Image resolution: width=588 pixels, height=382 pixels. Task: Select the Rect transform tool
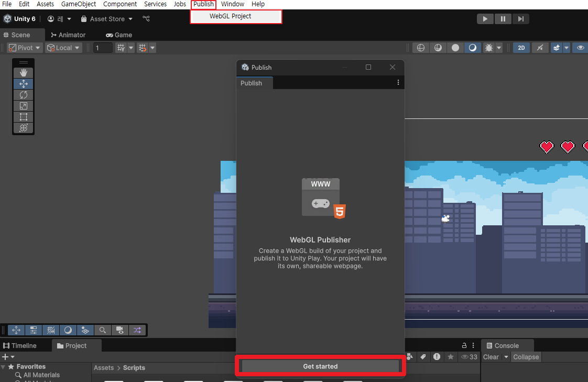pos(23,117)
